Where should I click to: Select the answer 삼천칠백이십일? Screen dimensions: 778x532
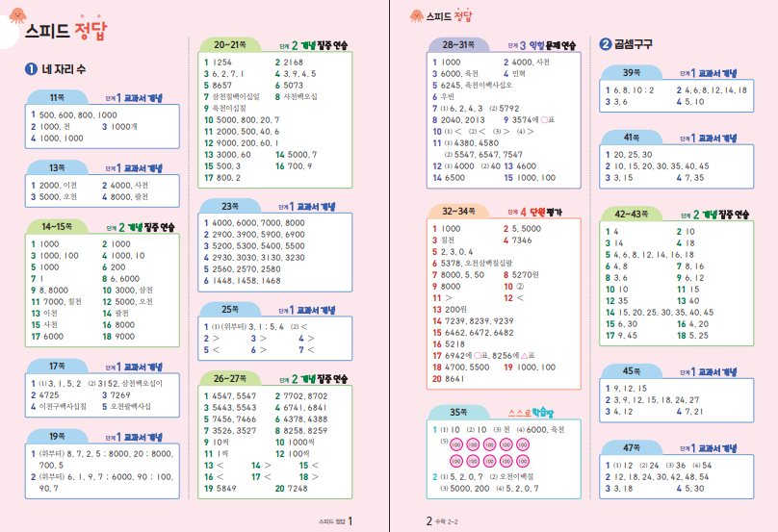click(236, 96)
